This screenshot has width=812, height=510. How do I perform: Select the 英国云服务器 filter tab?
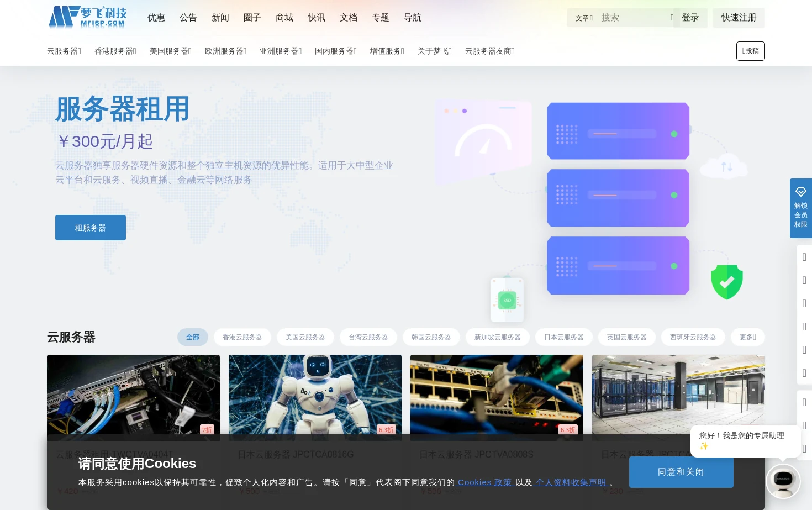[627, 337]
